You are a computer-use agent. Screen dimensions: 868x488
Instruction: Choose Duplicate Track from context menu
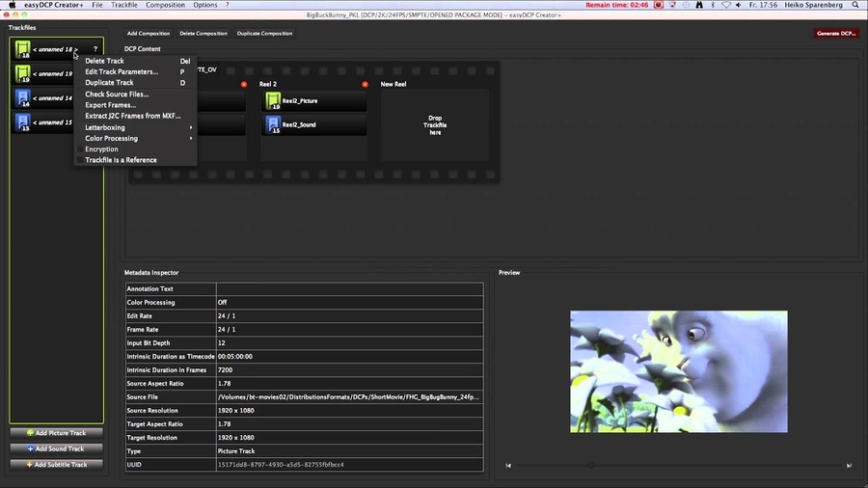tap(136, 82)
